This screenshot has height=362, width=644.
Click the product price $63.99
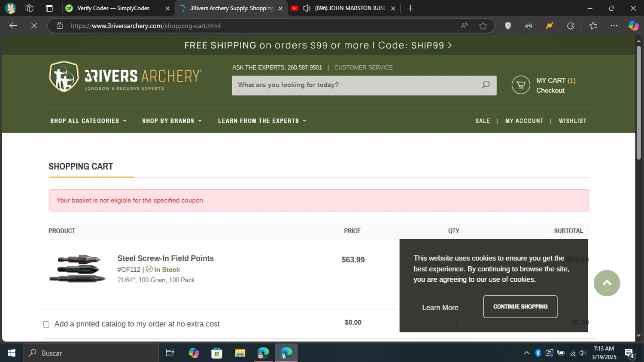[x=353, y=260]
